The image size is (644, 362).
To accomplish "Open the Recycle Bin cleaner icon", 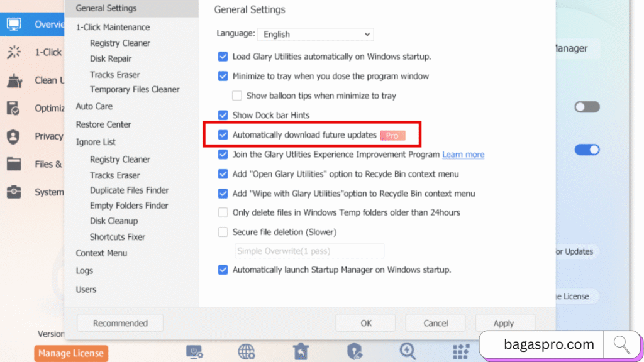I will 301,353.
